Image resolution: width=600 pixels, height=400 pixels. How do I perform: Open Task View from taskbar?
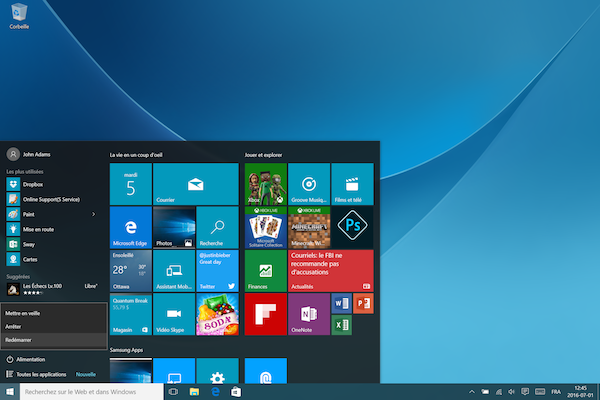(x=173, y=392)
